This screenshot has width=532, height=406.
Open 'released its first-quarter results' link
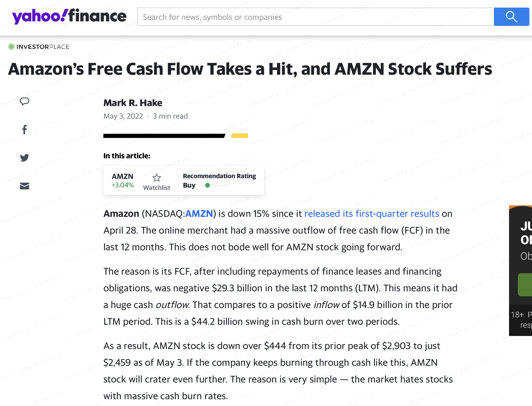372,214
